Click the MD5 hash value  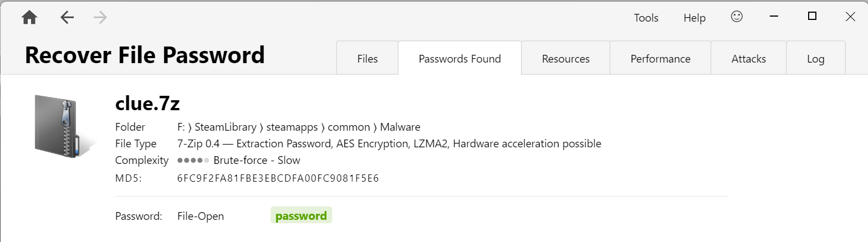coord(278,178)
